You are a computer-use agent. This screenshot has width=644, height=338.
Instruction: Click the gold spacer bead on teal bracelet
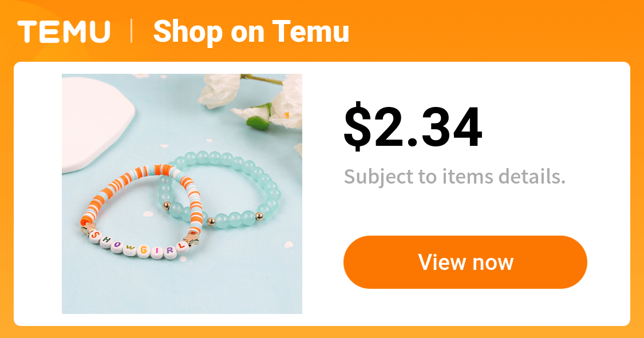tap(211, 222)
